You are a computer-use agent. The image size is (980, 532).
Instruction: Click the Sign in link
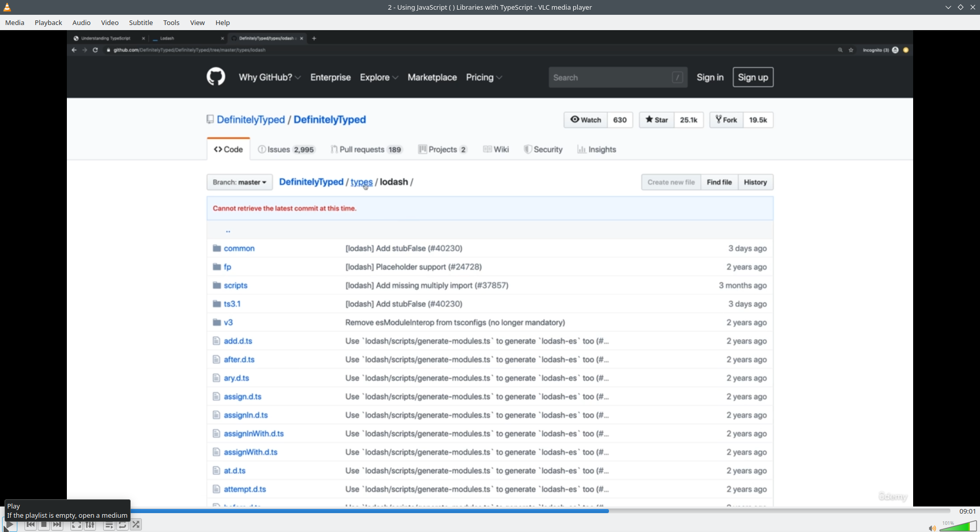click(x=710, y=77)
